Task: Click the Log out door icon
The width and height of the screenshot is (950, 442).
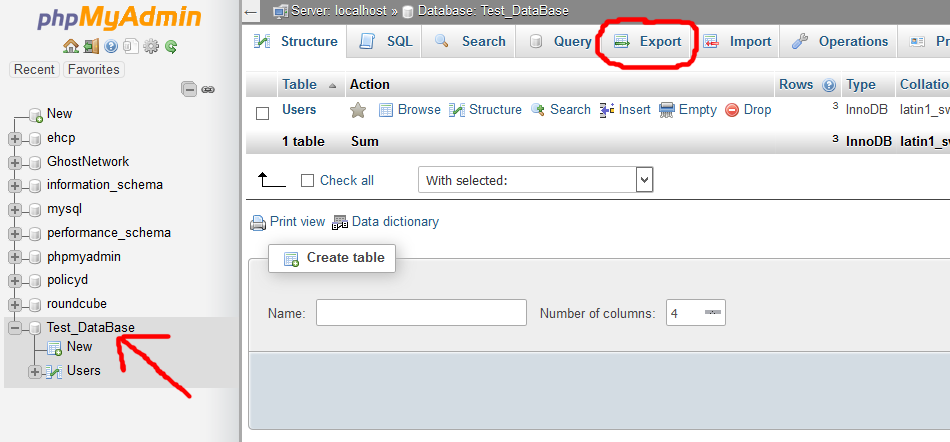Action: 91,46
